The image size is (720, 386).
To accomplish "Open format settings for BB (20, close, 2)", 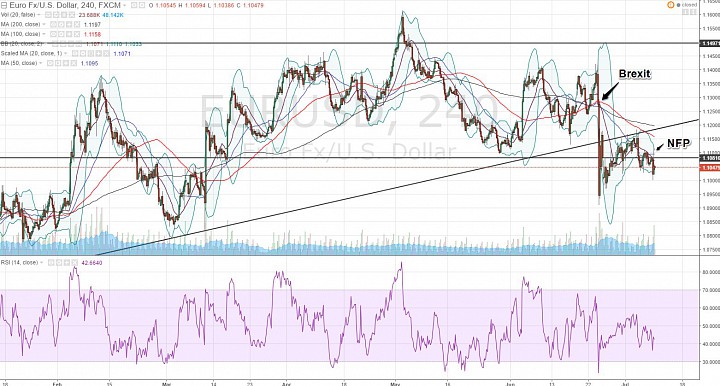I will [63, 44].
